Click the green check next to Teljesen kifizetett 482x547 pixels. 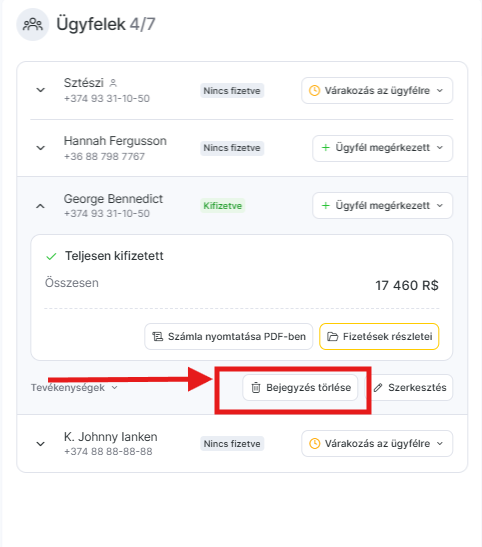pyautogui.click(x=51, y=256)
